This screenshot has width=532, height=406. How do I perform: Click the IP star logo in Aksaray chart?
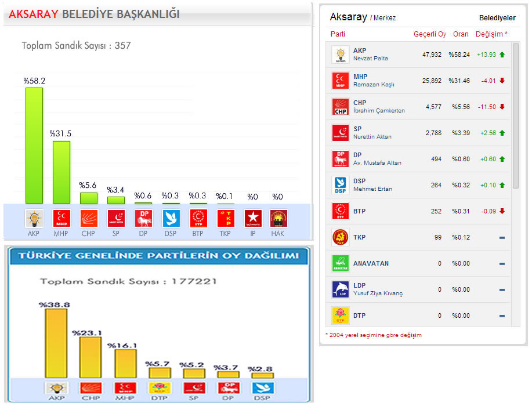coord(252,218)
